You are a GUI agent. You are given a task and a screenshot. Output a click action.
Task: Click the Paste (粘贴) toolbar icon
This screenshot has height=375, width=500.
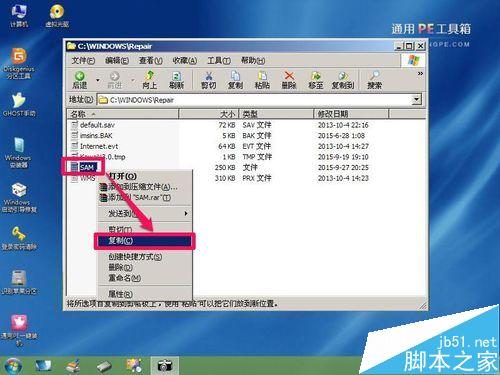(x=262, y=80)
